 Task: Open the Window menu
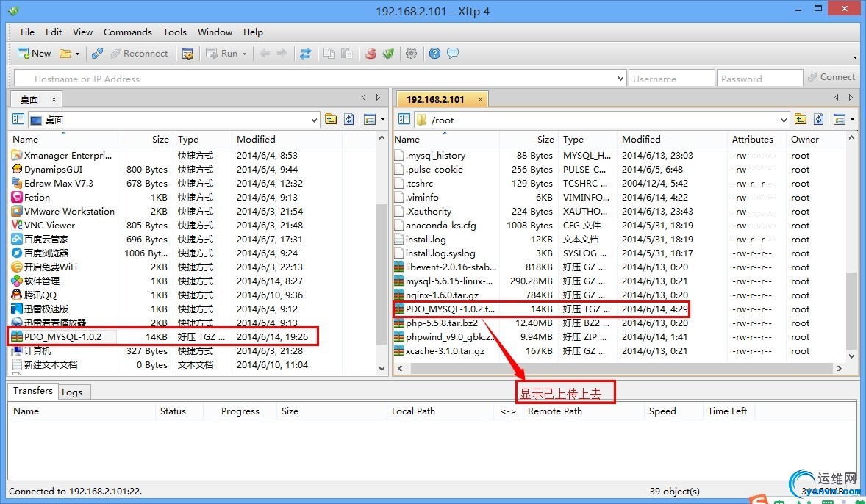pyautogui.click(x=215, y=32)
